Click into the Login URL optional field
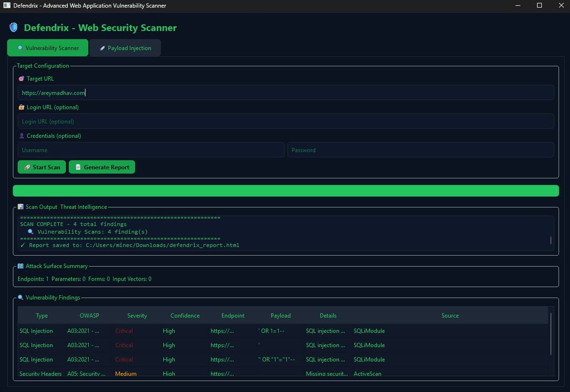 (286, 121)
